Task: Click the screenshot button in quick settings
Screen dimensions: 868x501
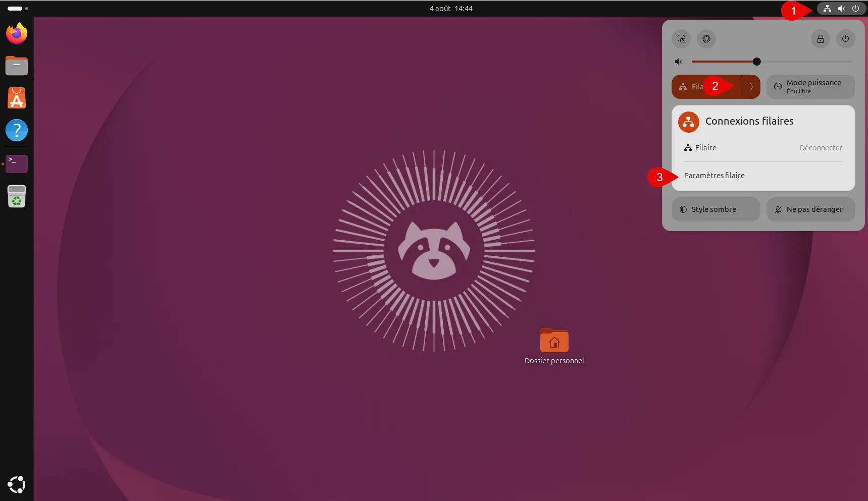Action: 681,39
